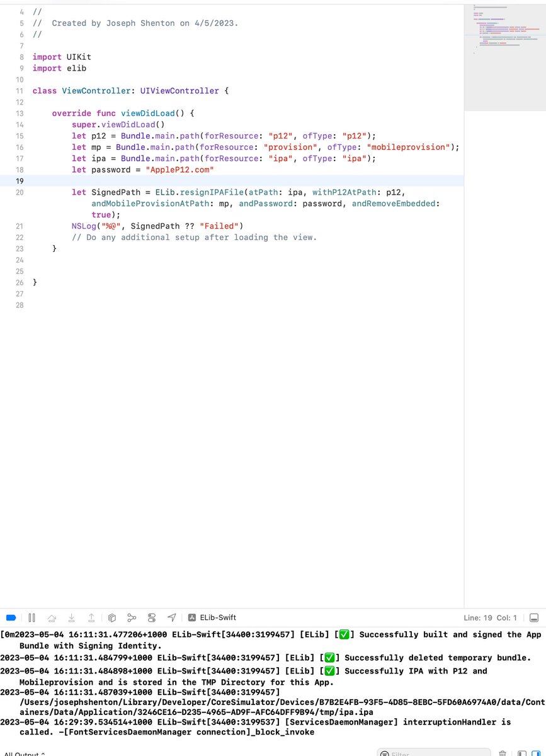Click the "mobileprovision" string literal

coord(408,147)
